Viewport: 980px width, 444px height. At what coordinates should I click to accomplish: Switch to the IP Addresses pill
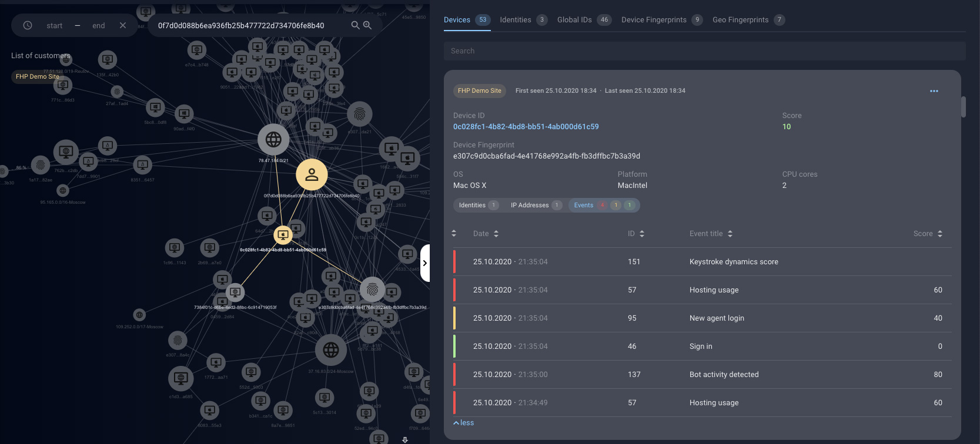(536, 205)
